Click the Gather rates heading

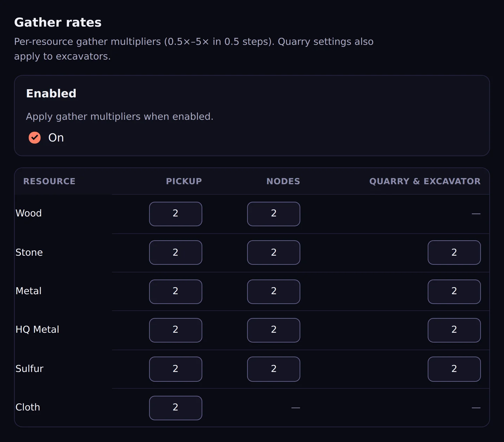pos(58,22)
